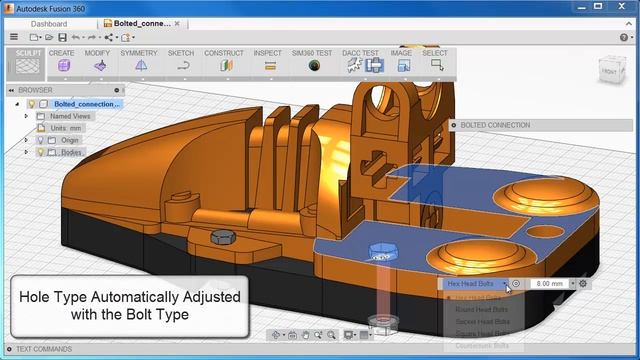Select the Modify edit form icon

[100, 65]
